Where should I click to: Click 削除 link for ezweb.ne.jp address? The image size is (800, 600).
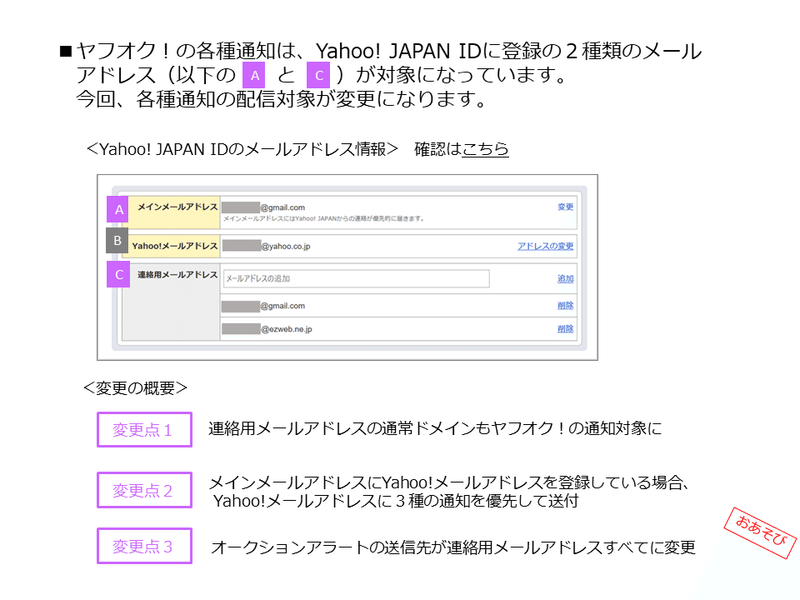pos(565,329)
